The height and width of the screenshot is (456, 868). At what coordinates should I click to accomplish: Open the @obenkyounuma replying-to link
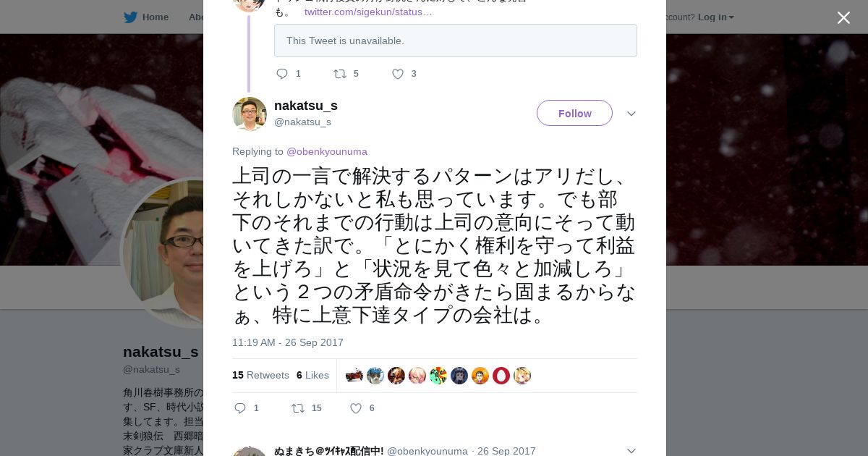tap(327, 151)
